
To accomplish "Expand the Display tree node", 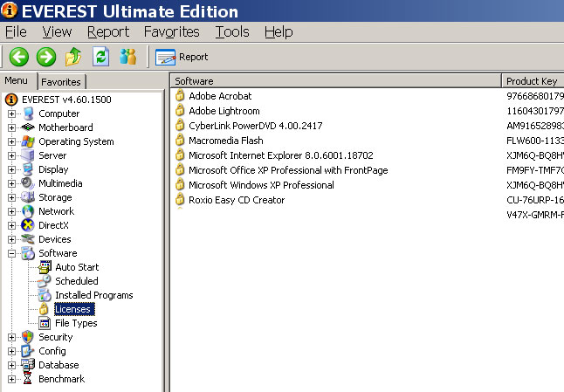I will point(11,169).
